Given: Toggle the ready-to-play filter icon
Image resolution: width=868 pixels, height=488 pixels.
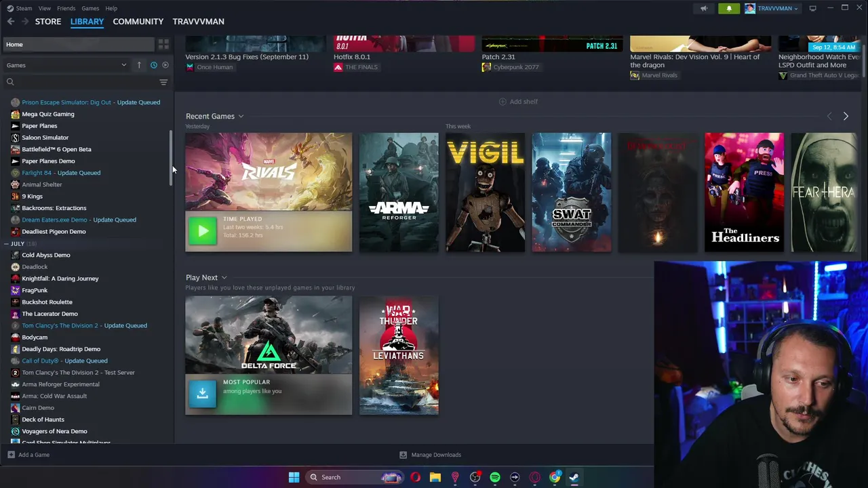Looking at the screenshot, I should (165, 65).
